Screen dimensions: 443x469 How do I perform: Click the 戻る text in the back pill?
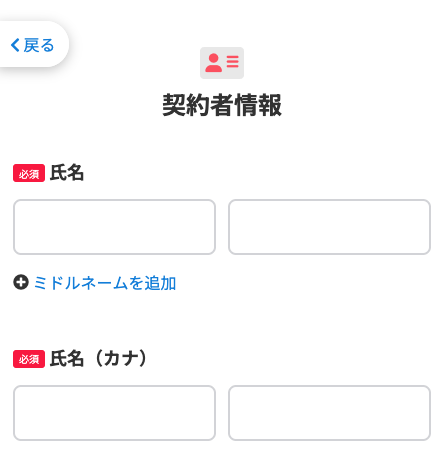pyautogui.click(x=39, y=45)
